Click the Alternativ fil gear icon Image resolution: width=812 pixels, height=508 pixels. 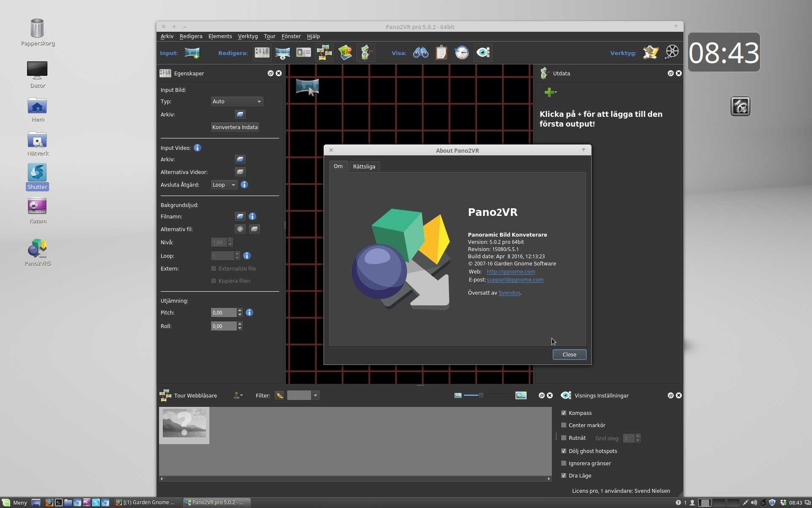tap(240, 229)
